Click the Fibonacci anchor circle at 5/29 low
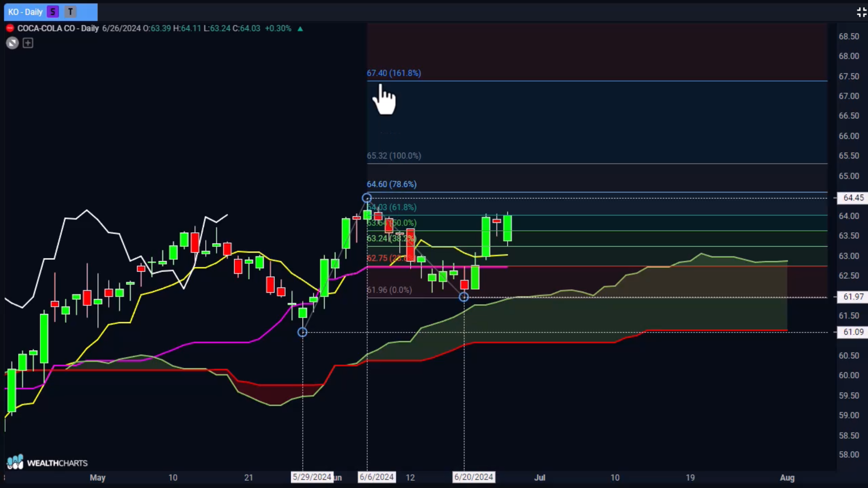868x488 pixels. point(302,332)
